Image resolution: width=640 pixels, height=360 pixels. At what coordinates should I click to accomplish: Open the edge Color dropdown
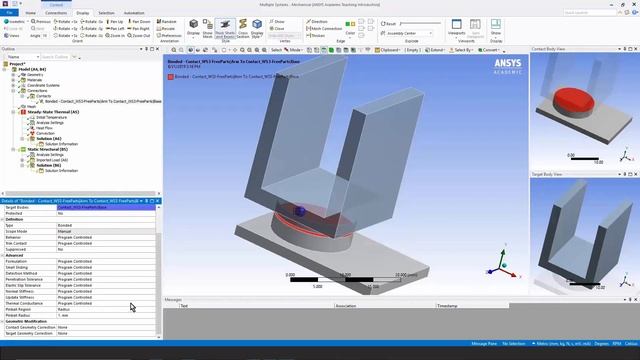click(350, 28)
